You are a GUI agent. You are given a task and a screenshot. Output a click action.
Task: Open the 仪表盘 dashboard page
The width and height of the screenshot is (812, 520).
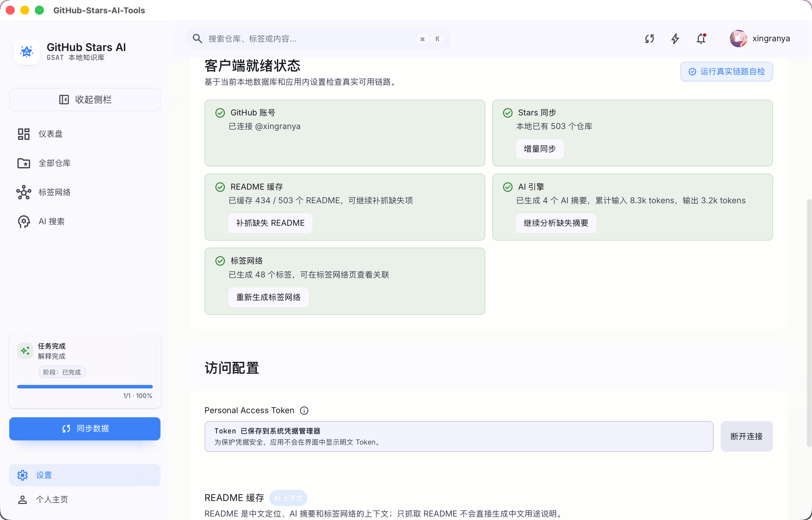[x=85, y=134]
